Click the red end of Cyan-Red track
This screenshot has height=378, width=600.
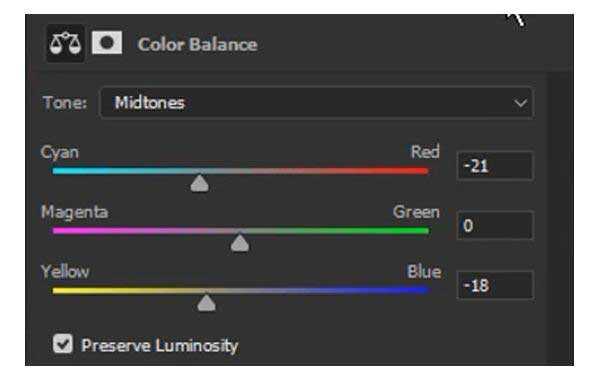coord(419,171)
